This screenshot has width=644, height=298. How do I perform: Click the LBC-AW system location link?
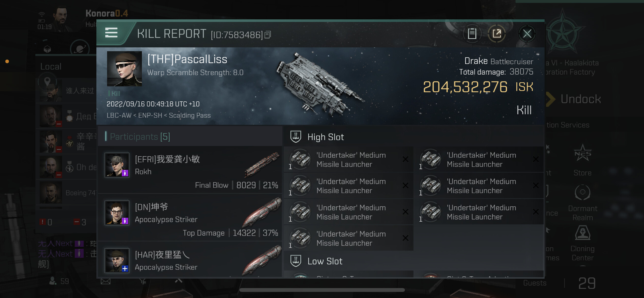pyautogui.click(x=119, y=115)
